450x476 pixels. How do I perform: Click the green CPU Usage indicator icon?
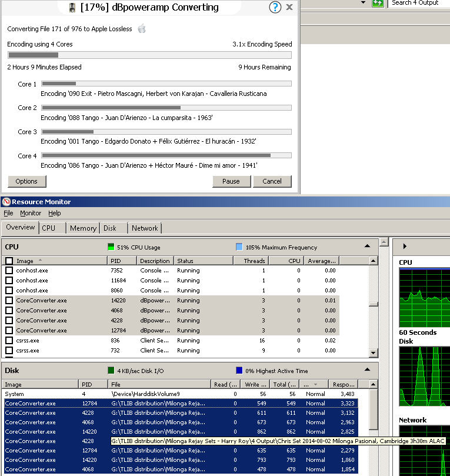coord(111,247)
